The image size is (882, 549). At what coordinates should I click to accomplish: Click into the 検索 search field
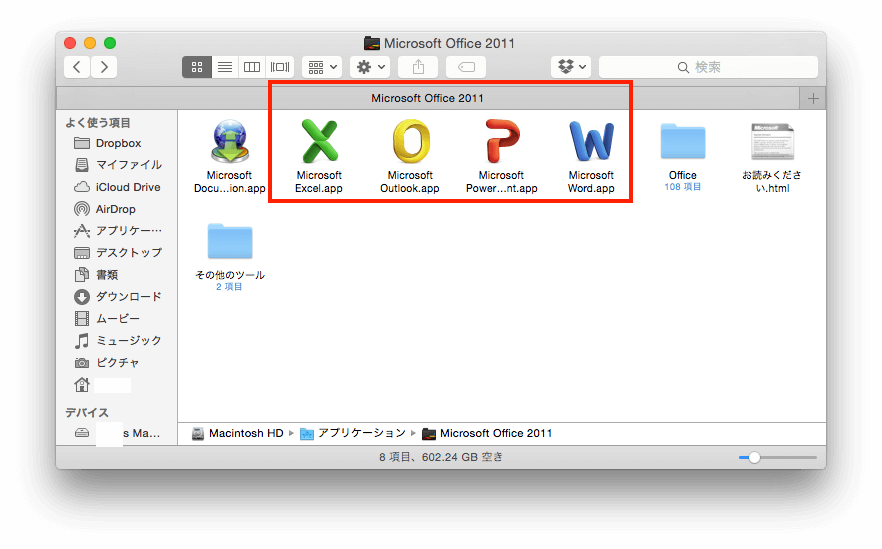click(x=708, y=67)
